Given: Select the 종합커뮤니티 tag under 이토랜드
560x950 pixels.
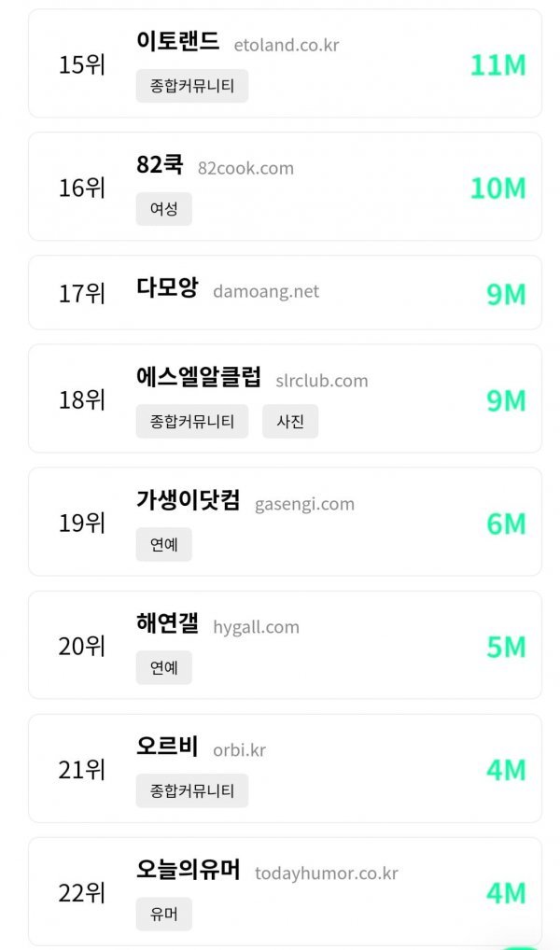Looking at the screenshot, I should (x=192, y=86).
